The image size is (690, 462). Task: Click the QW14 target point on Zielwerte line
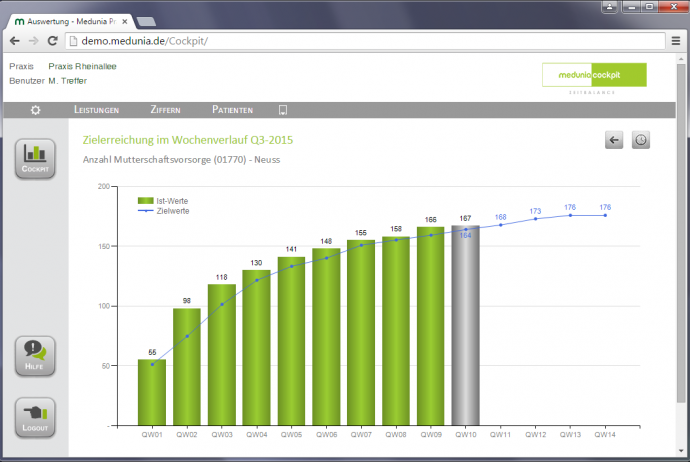point(605,215)
